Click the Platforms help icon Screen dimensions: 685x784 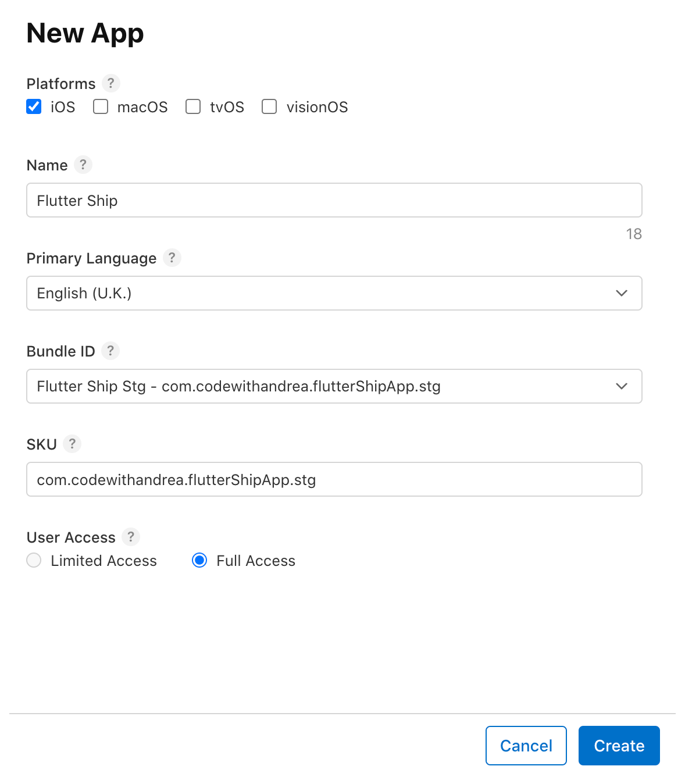[x=110, y=83]
